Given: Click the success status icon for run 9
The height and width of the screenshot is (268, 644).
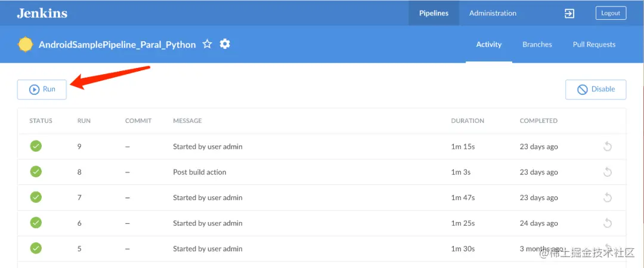Looking at the screenshot, I should point(36,146).
